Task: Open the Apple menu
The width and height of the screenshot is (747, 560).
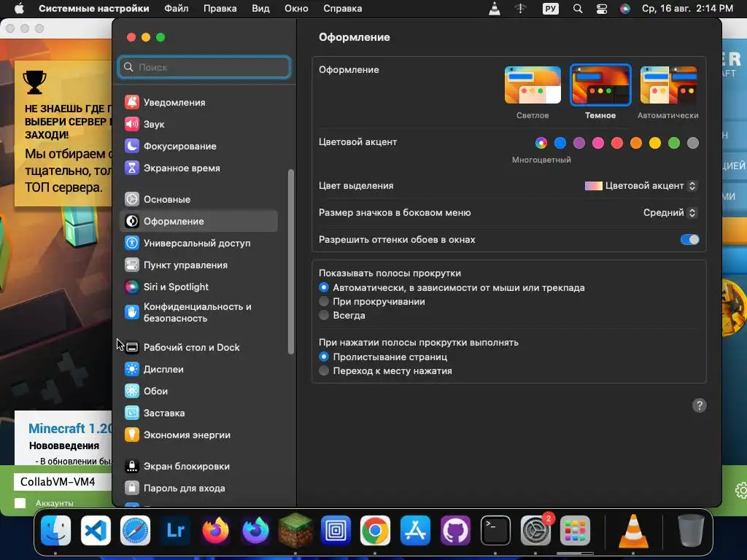Action: coord(19,9)
